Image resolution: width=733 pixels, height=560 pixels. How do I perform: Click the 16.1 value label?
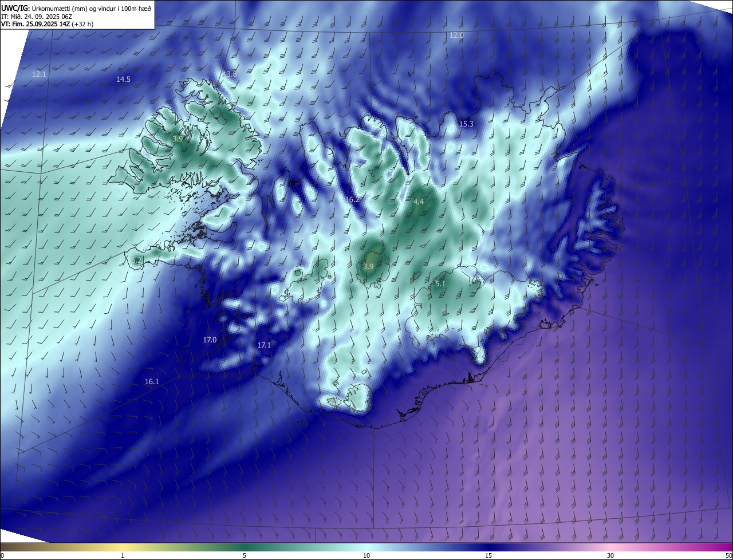click(x=152, y=382)
